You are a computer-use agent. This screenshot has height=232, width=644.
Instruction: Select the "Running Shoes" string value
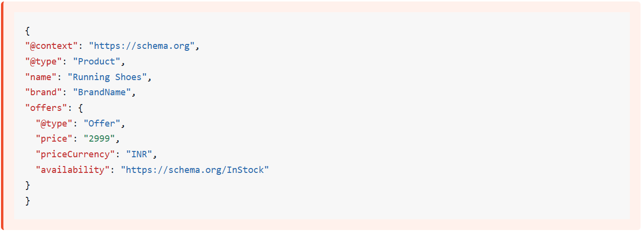coord(110,77)
